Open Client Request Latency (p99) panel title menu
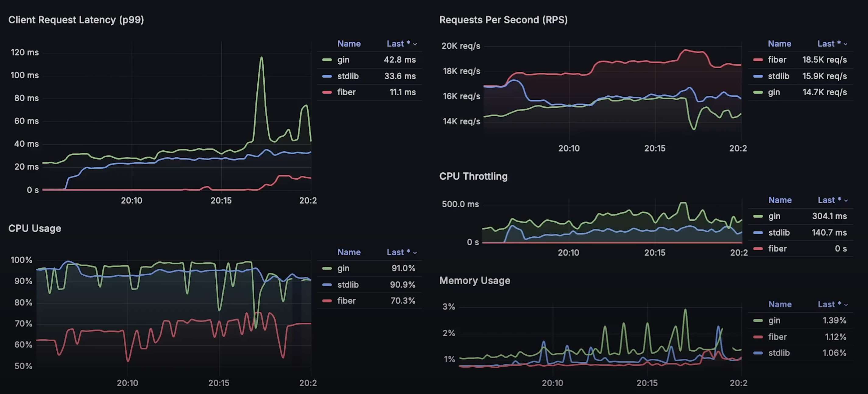 76,20
